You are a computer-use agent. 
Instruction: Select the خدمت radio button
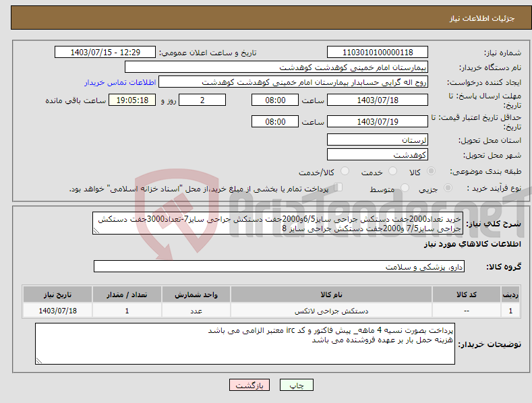392,171
